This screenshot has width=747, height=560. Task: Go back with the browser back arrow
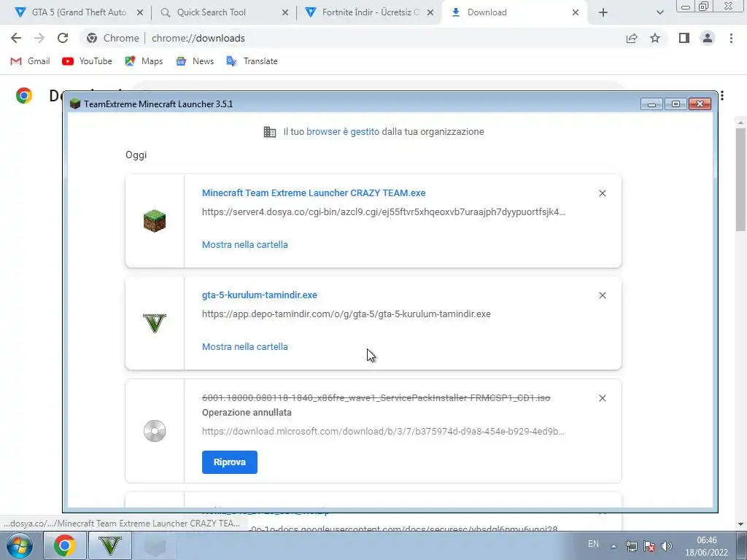tap(16, 38)
